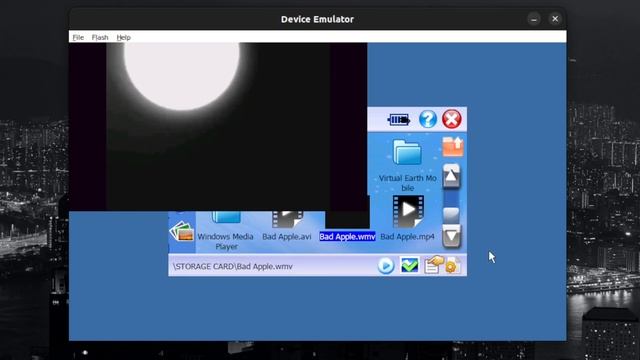Click the Windows Media Player label
This screenshot has height=360, width=640.
[x=226, y=241]
